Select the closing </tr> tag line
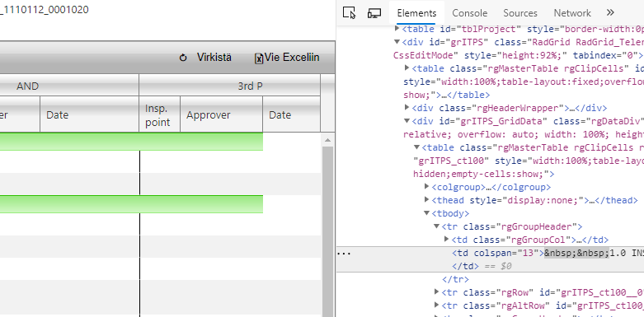The width and height of the screenshot is (644, 317). (455, 279)
